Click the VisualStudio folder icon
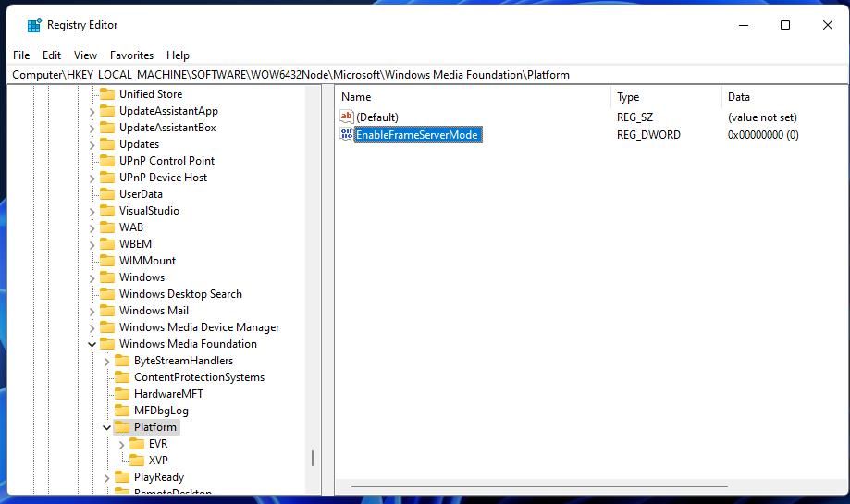Screen dimensions: 850x504 coord(107,210)
